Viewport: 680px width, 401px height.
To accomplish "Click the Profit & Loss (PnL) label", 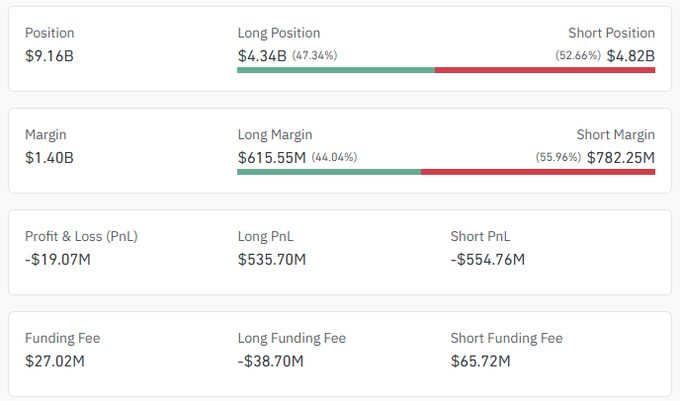I will point(81,236).
